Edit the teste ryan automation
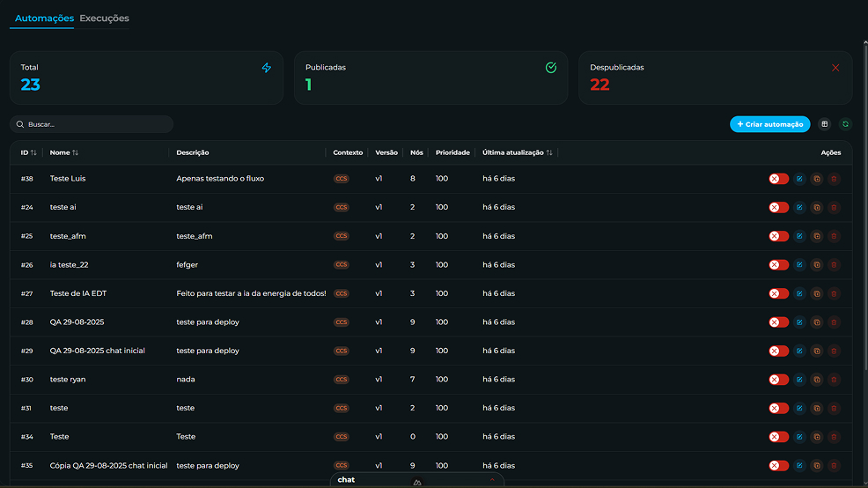Viewport: 868px width, 488px height. tap(799, 380)
